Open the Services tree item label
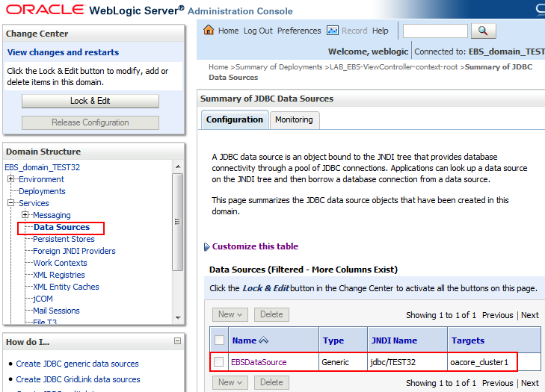Viewport: 545px width, 392px height. 34,203
